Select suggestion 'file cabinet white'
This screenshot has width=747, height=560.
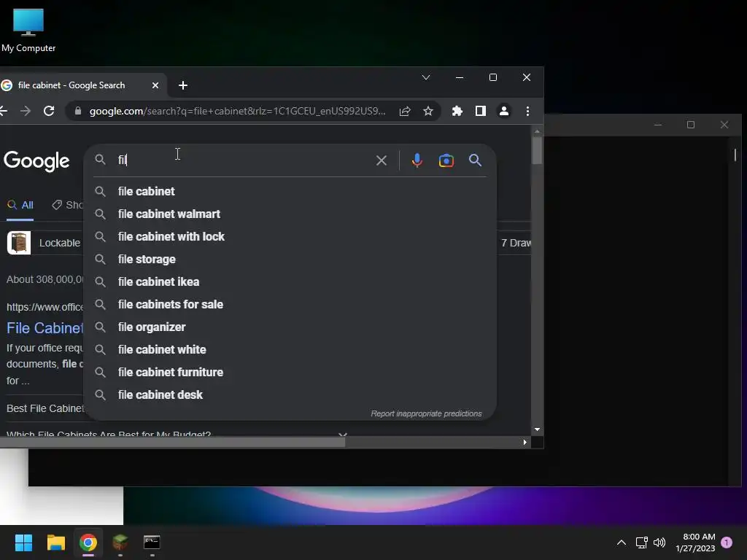click(x=290, y=349)
